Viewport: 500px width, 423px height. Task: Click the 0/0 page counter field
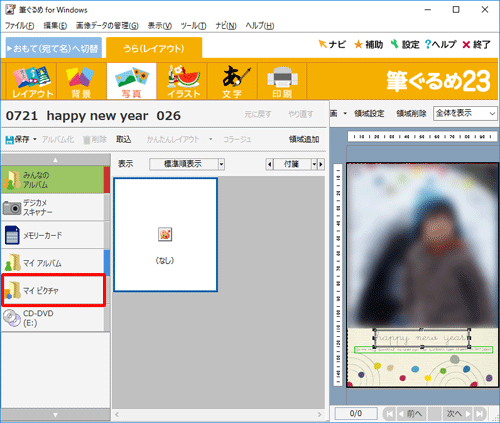(x=356, y=414)
